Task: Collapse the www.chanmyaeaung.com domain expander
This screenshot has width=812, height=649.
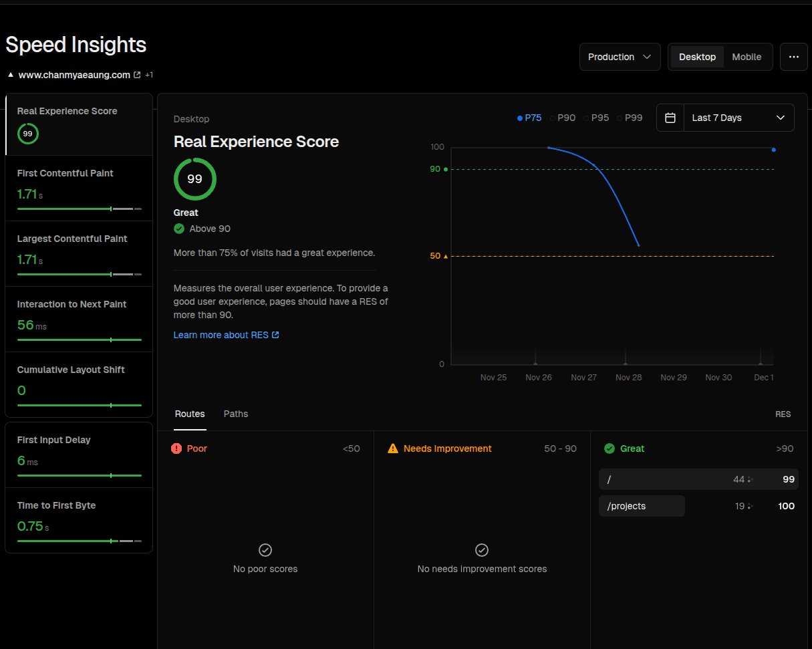Action: [10, 75]
